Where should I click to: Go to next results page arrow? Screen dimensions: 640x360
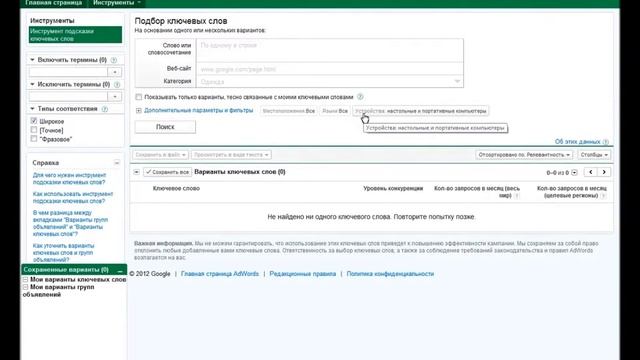pyautogui.click(x=604, y=172)
